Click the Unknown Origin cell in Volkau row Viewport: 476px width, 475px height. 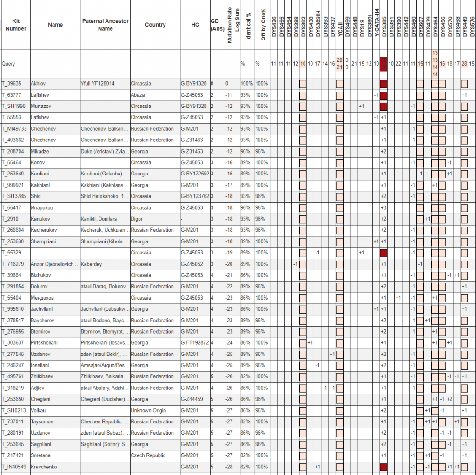(x=148, y=410)
